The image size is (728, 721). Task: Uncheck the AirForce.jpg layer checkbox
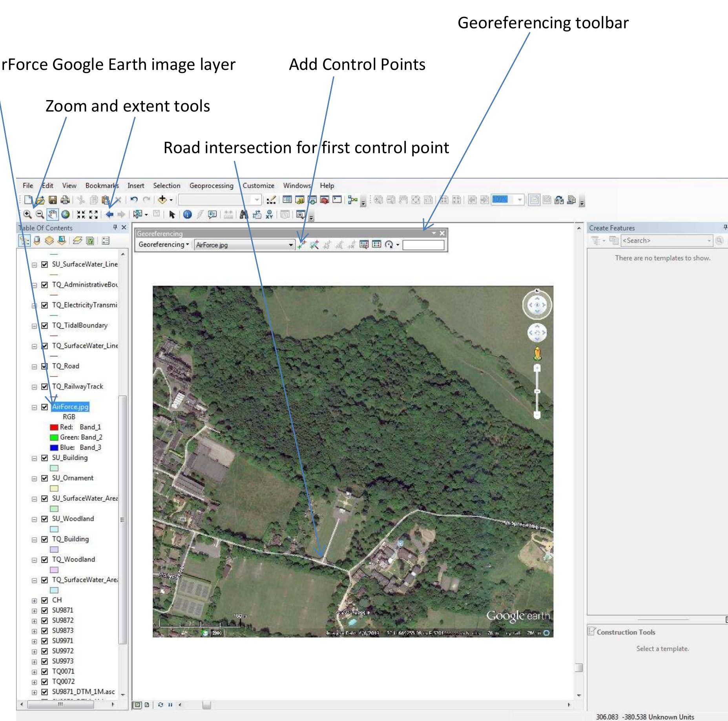pos(45,407)
